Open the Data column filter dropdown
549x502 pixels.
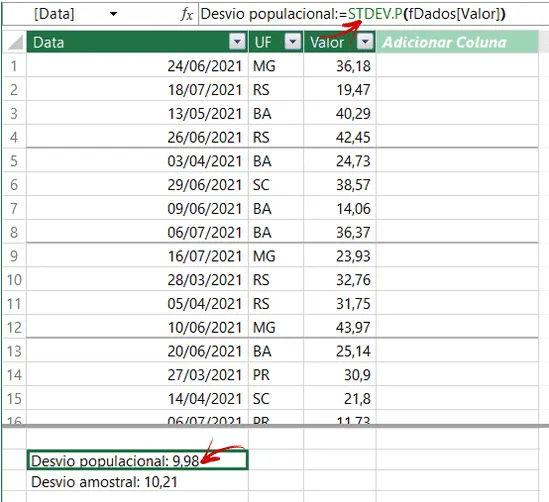[237, 42]
